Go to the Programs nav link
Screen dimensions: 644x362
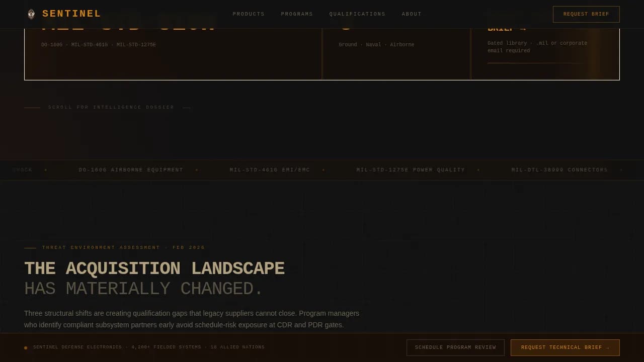[297, 14]
